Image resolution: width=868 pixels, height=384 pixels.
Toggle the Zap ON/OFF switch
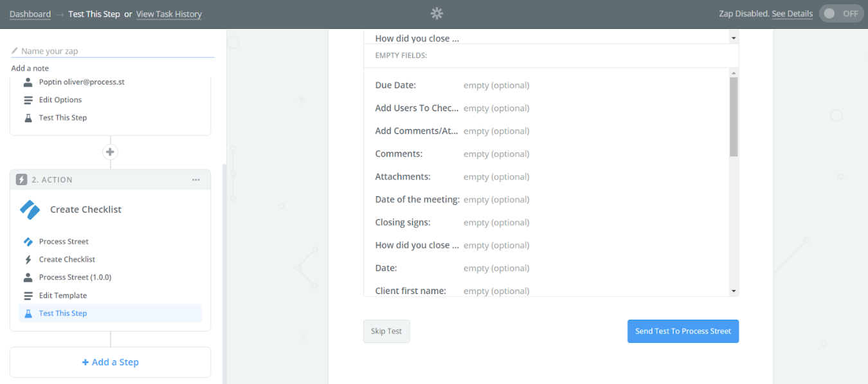point(841,14)
